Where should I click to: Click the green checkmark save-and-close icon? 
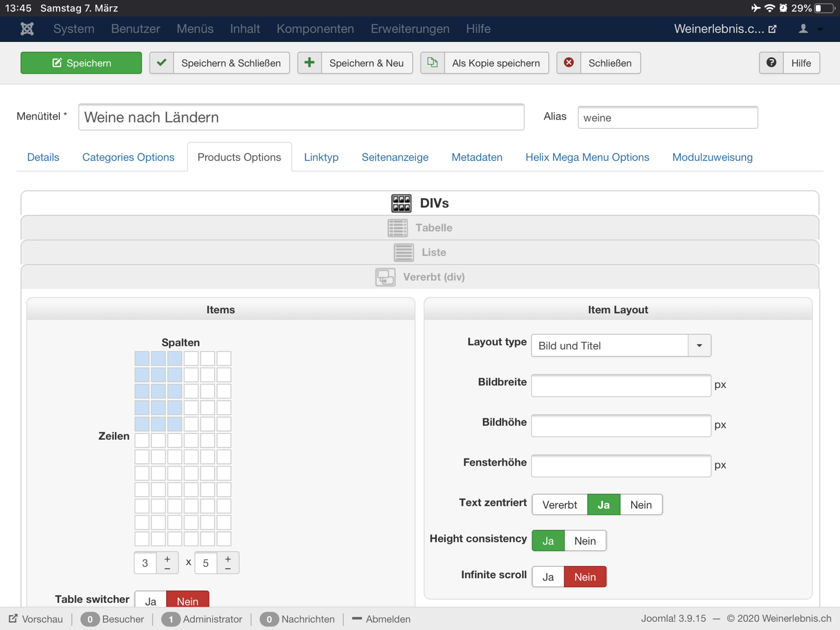[x=162, y=62]
